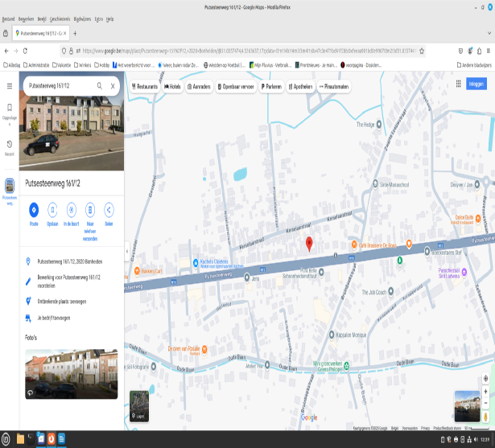Click the search magnifier icon
The height and width of the screenshot is (448, 495).
click(x=100, y=85)
